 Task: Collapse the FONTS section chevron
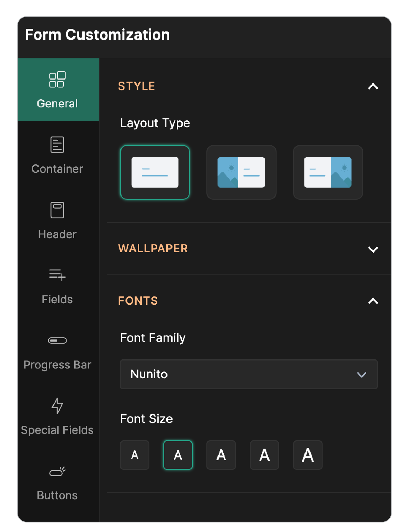point(373,301)
